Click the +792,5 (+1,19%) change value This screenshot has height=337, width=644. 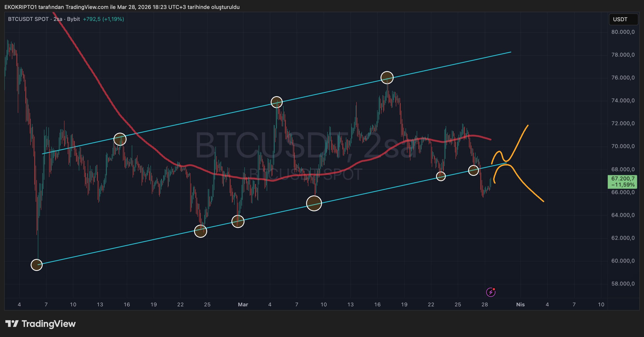point(103,19)
